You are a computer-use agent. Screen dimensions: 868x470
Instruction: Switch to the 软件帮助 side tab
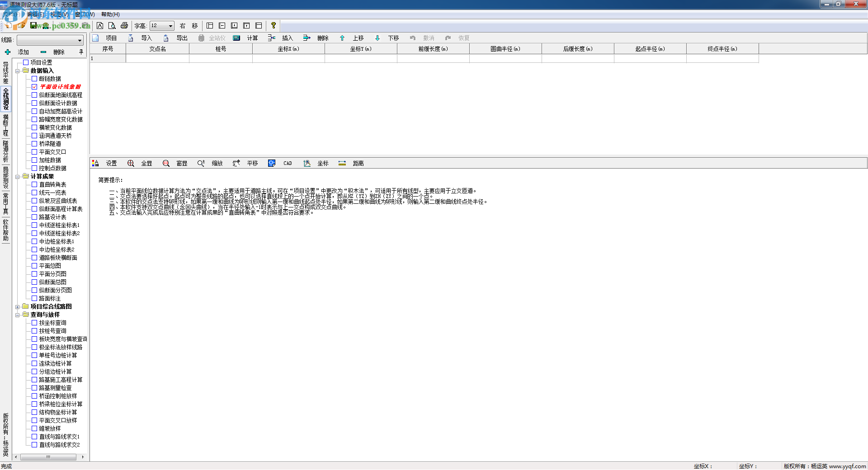click(6, 230)
